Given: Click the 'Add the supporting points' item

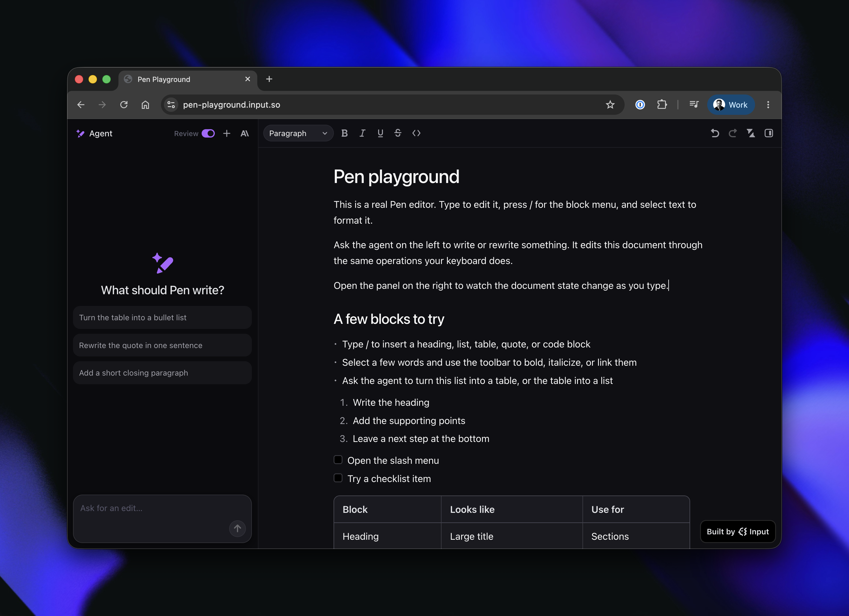Looking at the screenshot, I should (409, 421).
